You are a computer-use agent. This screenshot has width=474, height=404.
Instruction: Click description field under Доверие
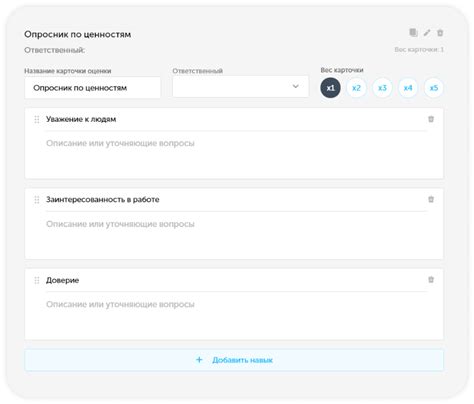point(236,314)
